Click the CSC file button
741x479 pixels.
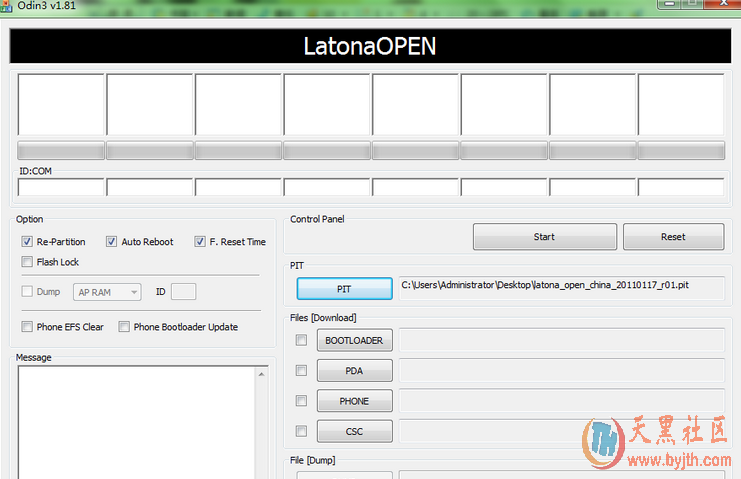point(354,431)
